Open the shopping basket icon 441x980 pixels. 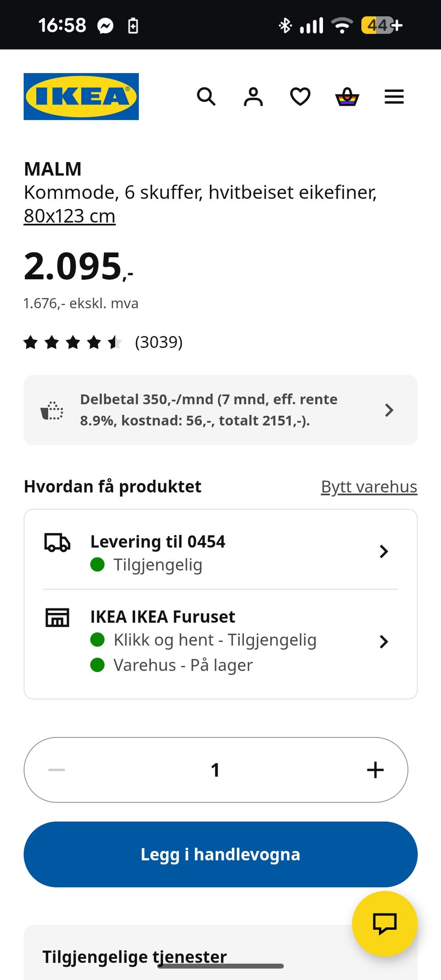(x=347, y=97)
